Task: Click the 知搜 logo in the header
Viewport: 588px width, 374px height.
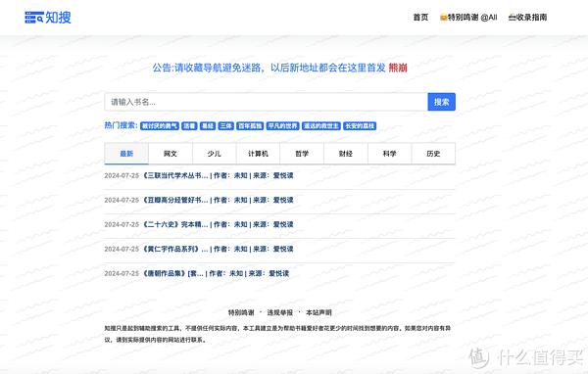Action: point(48,18)
